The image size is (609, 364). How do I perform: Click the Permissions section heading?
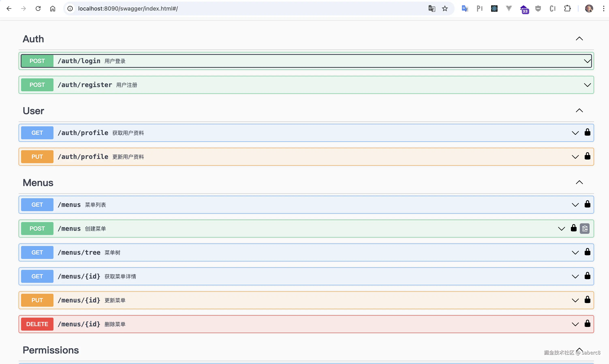click(x=51, y=350)
